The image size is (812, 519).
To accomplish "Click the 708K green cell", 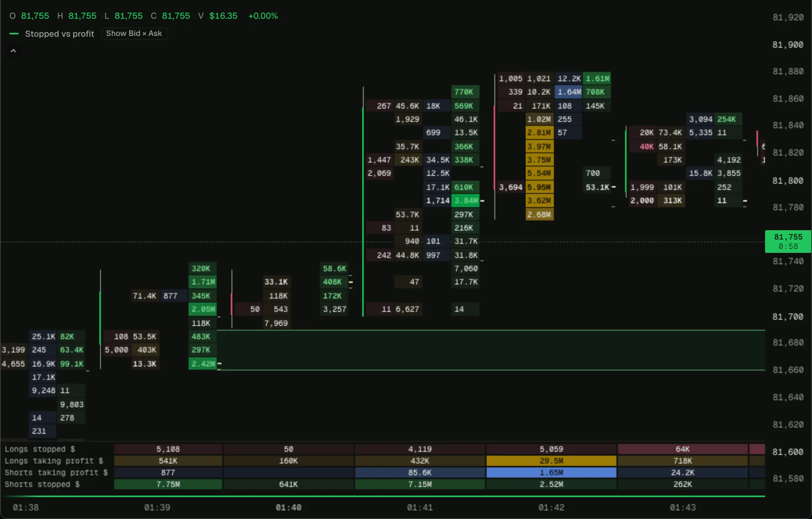I will (x=597, y=92).
